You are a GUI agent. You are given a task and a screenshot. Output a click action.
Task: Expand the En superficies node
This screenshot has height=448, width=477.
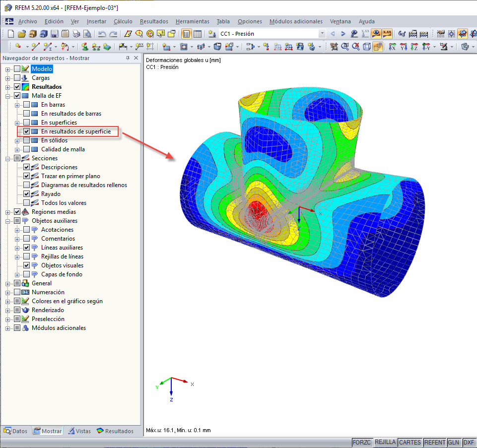[x=17, y=123]
